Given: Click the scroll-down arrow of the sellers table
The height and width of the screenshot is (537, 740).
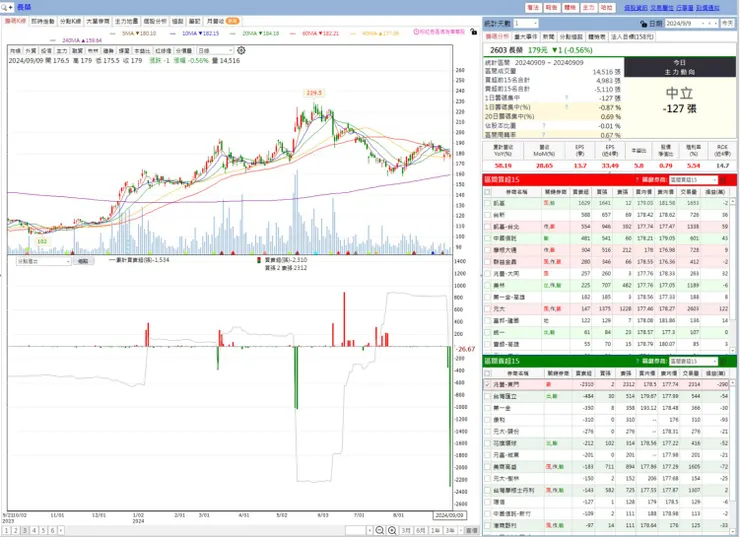Looking at the screenshot, I should (733, 532).
